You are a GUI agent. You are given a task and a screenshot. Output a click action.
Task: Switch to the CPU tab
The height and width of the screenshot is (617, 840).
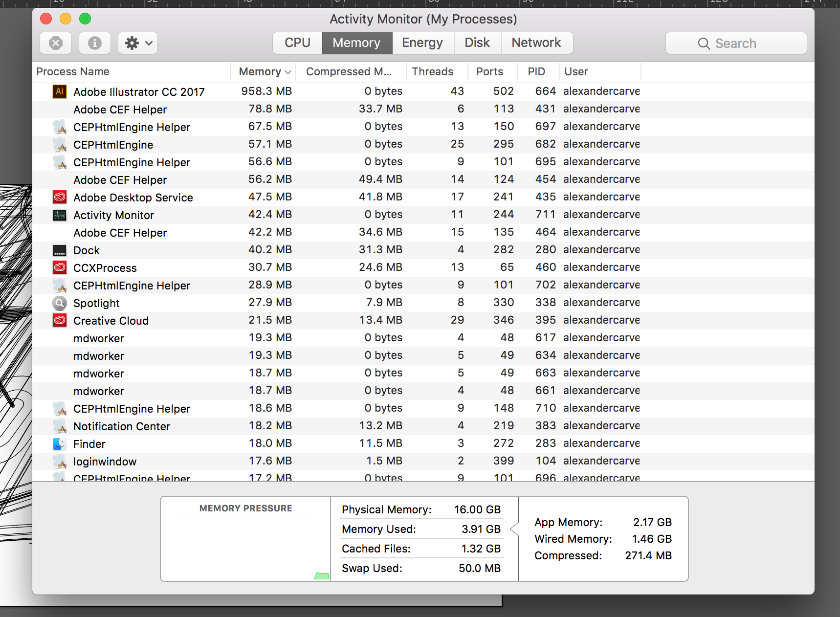click(x=297, y=43)
